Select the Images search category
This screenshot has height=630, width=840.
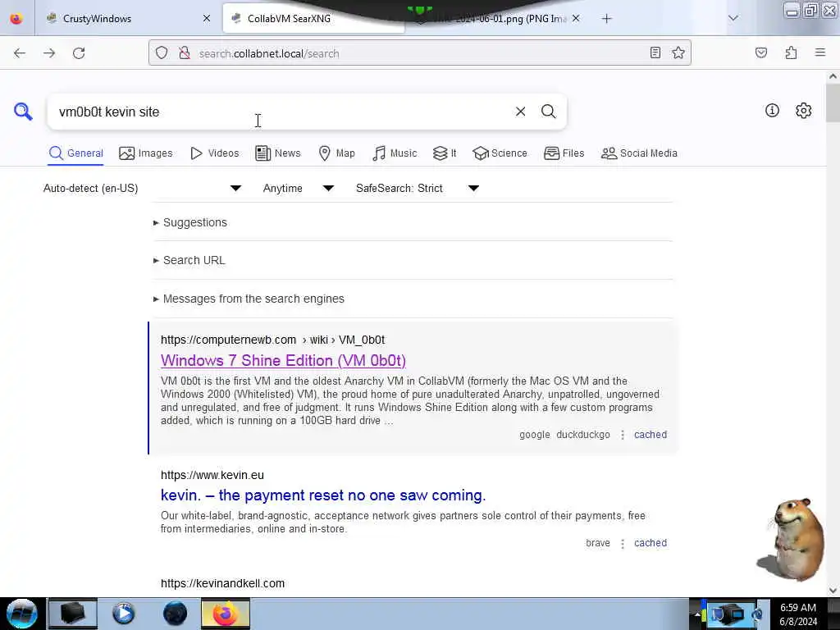click(146, 153)
